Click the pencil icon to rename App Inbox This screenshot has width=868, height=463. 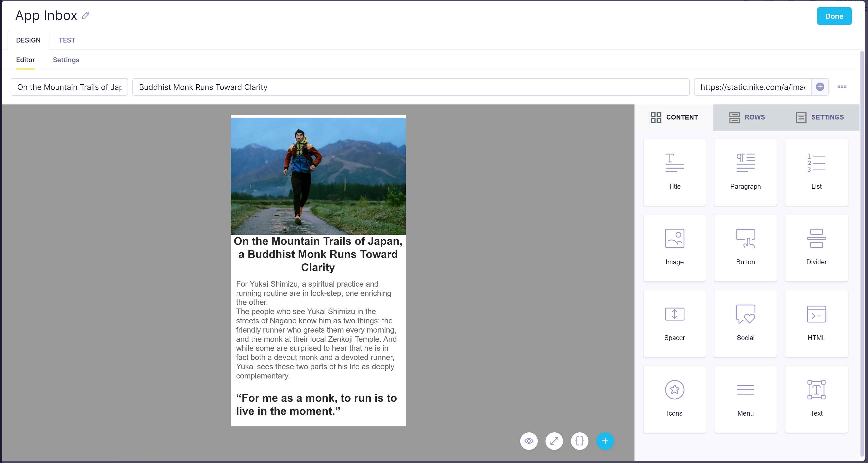click(86, 16)
